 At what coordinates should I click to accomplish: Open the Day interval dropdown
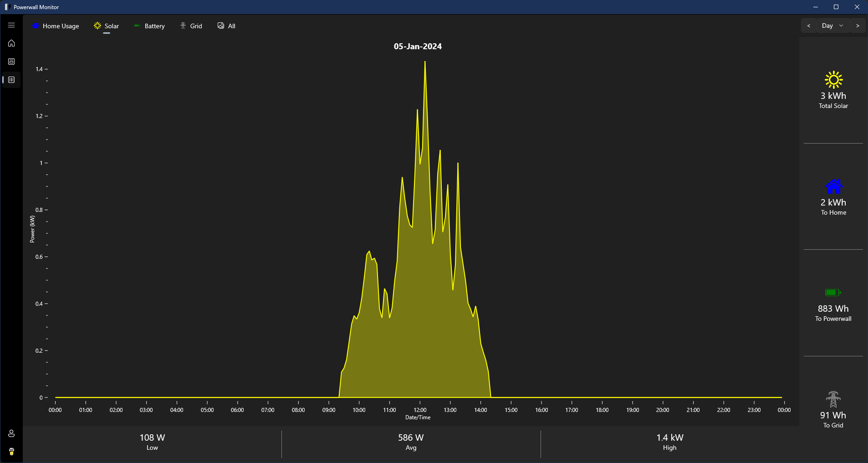[832, 26]
